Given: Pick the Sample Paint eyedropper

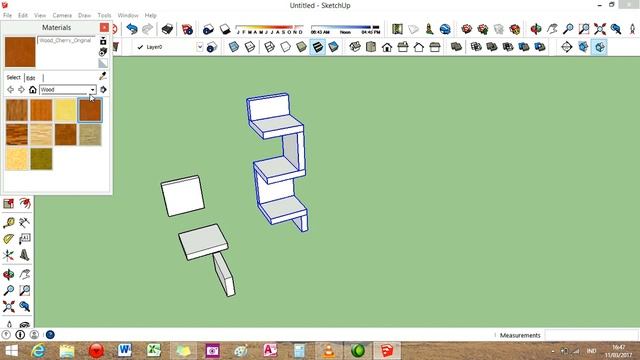Looking at the screenshot, I should pos(103,76).
